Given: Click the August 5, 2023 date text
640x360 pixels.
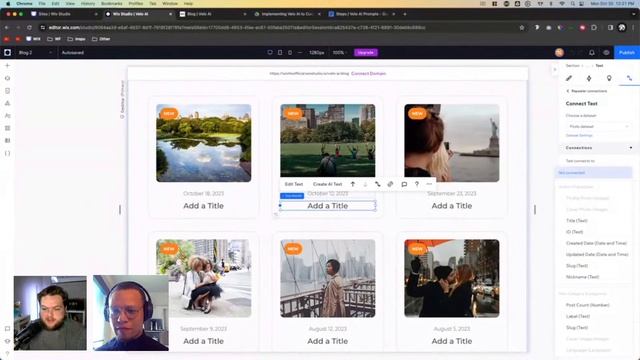Looking at the screenshot, I should [452, 329].
